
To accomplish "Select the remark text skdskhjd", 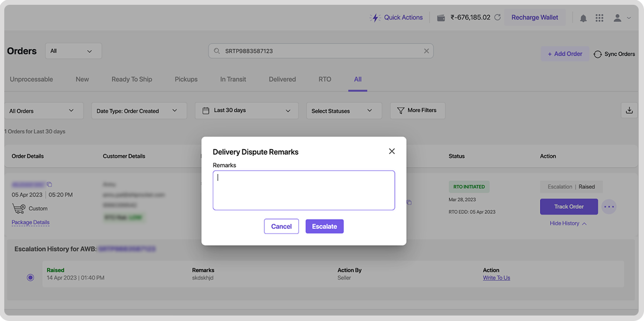I will point(203,278).
